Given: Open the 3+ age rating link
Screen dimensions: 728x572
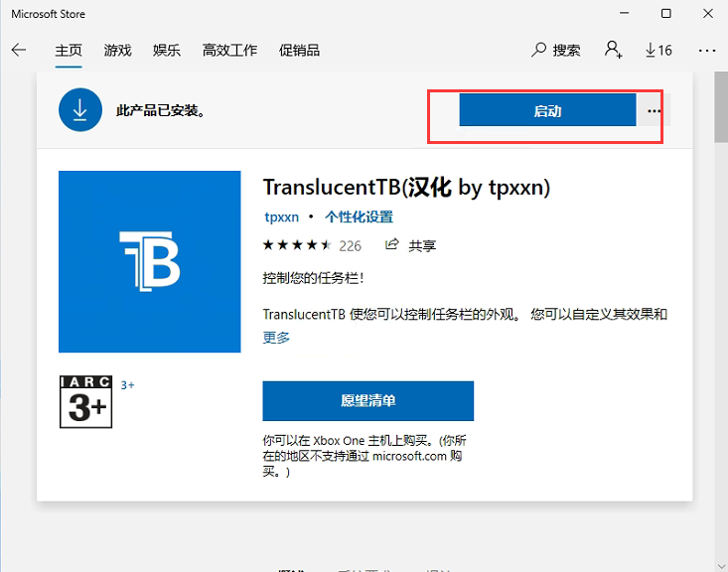Looking at the screenshot, I should 128,385.
